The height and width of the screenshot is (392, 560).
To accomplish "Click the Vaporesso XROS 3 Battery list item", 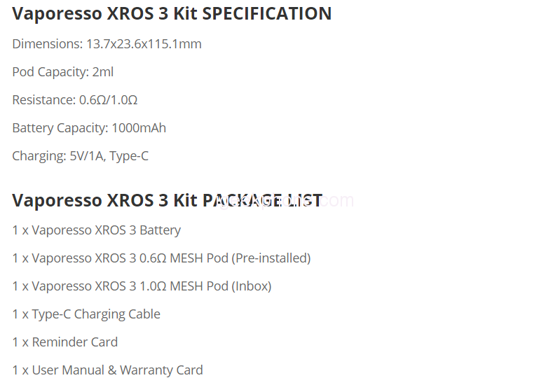I will coord(96,230).
